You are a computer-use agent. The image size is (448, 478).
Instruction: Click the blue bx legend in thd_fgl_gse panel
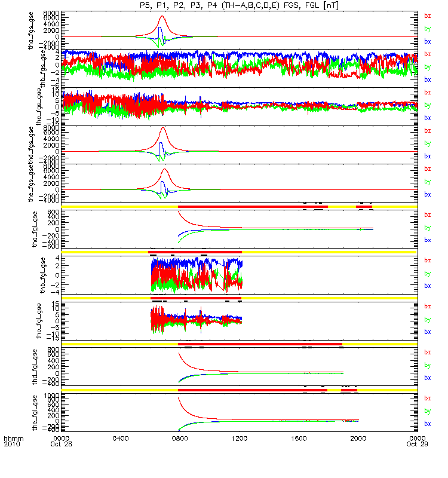point(428,378)
